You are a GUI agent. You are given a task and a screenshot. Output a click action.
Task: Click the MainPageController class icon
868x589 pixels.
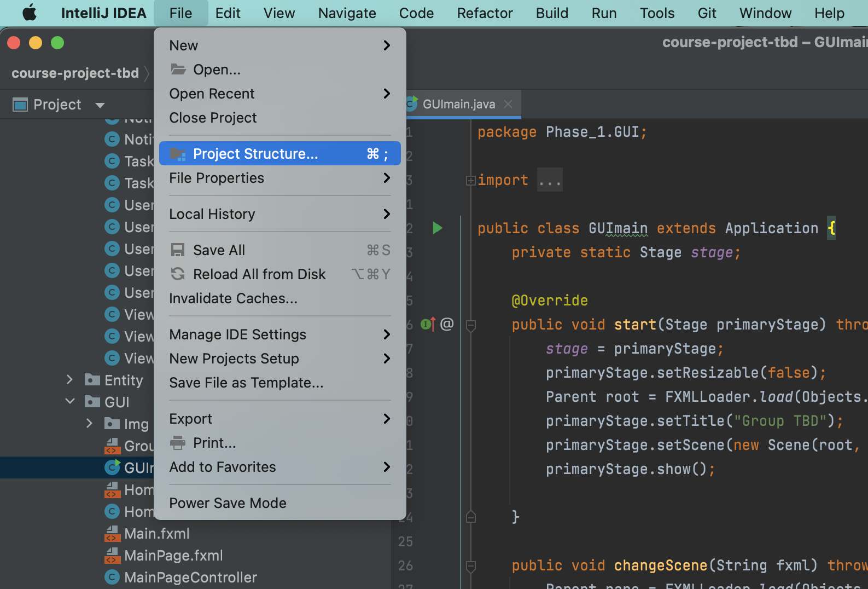[112, 577]
